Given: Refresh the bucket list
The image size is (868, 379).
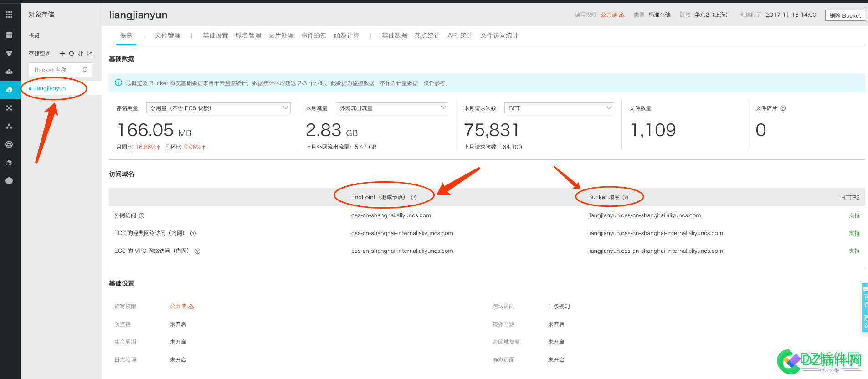Looking at the screenshot, I should click(x=72, y=53).
